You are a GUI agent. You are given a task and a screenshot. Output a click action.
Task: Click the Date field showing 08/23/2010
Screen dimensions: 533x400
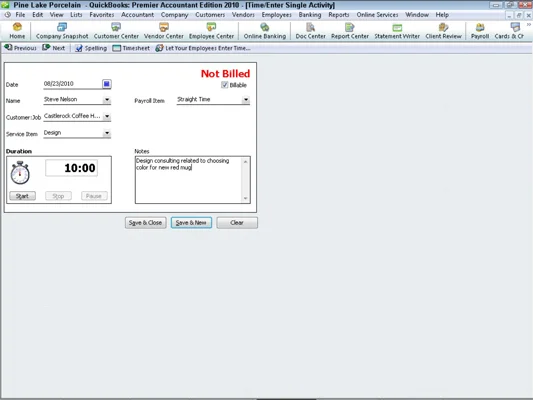(72, 84)
